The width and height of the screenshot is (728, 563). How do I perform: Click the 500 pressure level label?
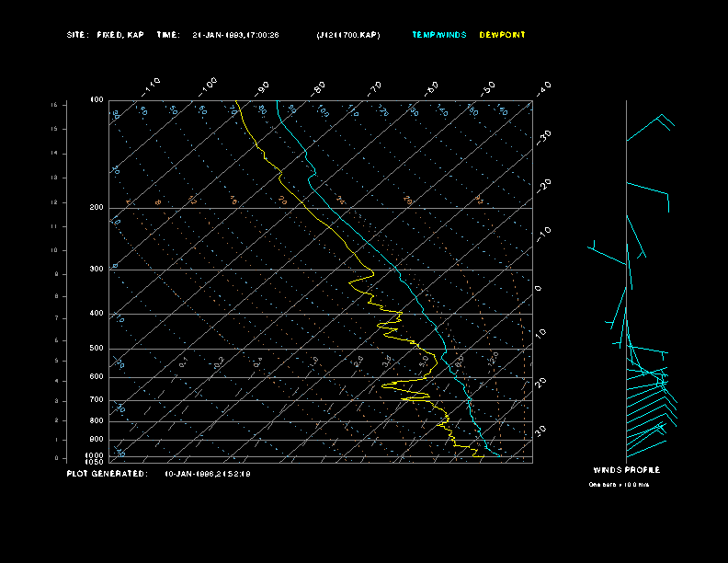[x=97, y=348]
